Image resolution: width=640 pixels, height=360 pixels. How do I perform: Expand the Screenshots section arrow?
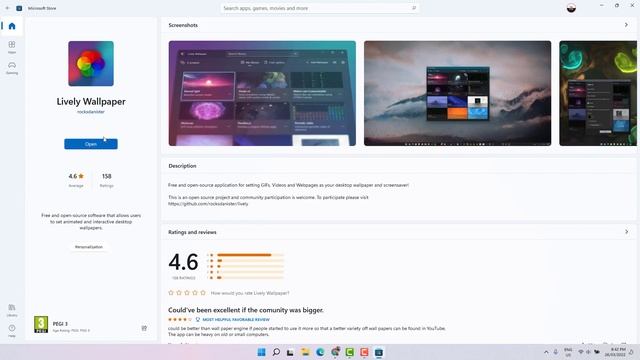coord(626,25)
